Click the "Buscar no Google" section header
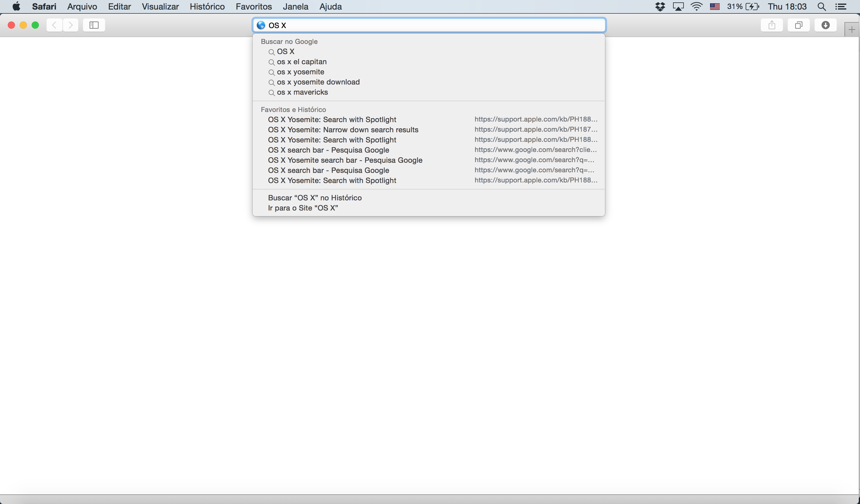This screenshot has height=504, width=860. [289, 42]
